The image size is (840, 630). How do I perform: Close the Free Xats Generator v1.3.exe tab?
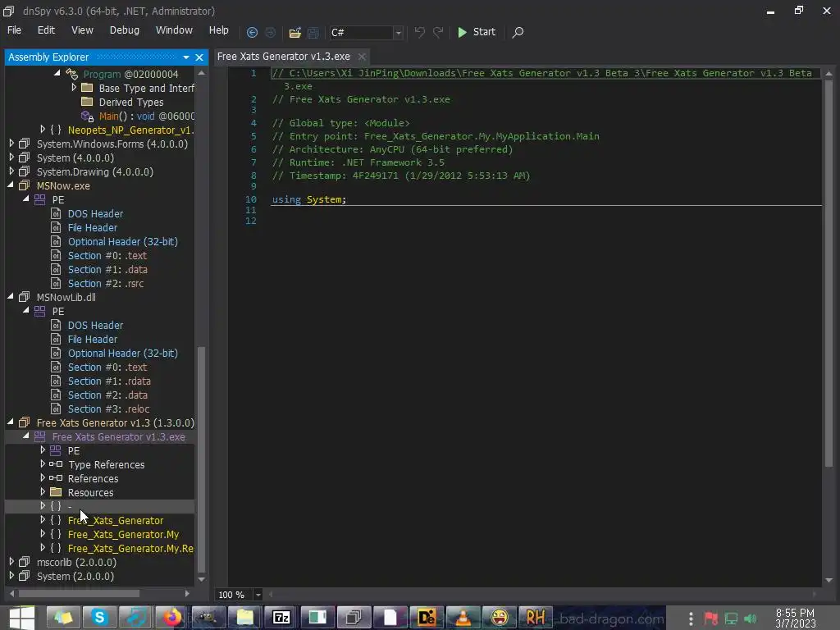click(362, 57)
